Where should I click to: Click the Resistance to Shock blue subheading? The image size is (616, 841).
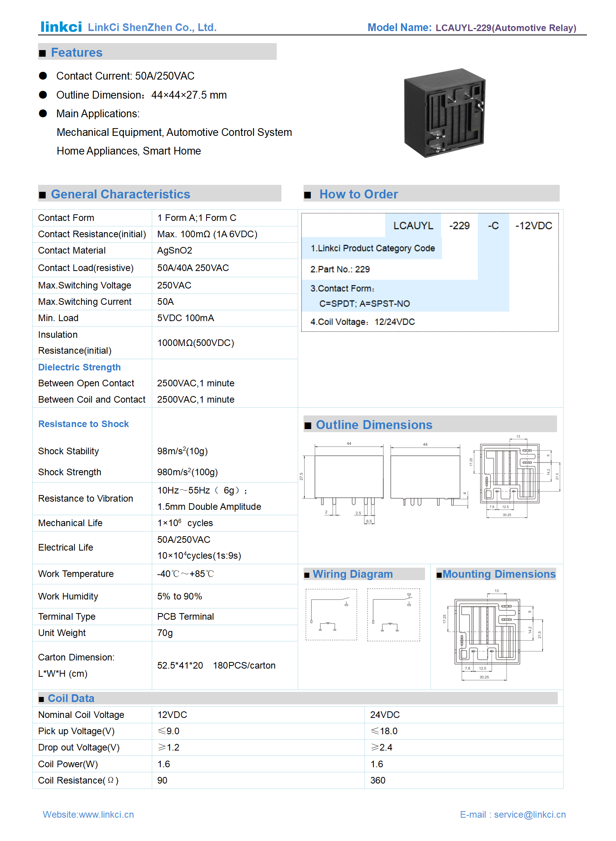pos(83,424)
